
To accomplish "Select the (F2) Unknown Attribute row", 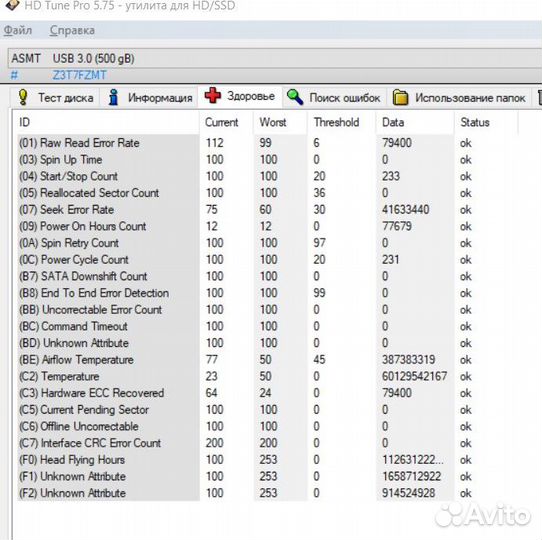I will point(268,493).
